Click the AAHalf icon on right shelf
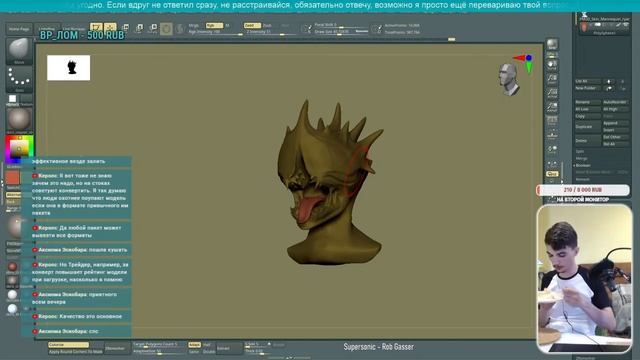640x360 pixels. point(552,107)
